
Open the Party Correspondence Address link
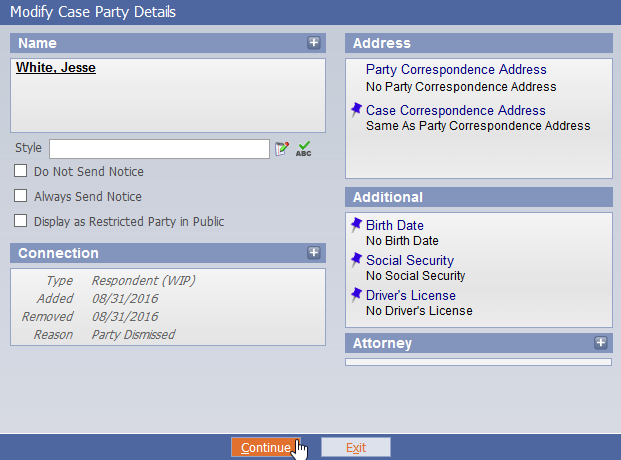456,70
